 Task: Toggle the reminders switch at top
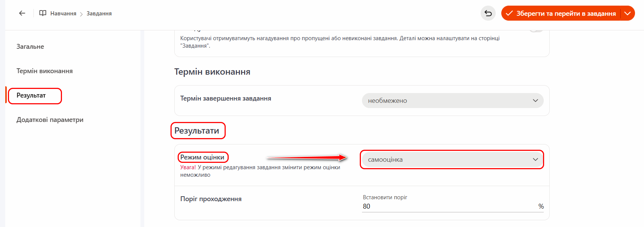pos(536,30)
